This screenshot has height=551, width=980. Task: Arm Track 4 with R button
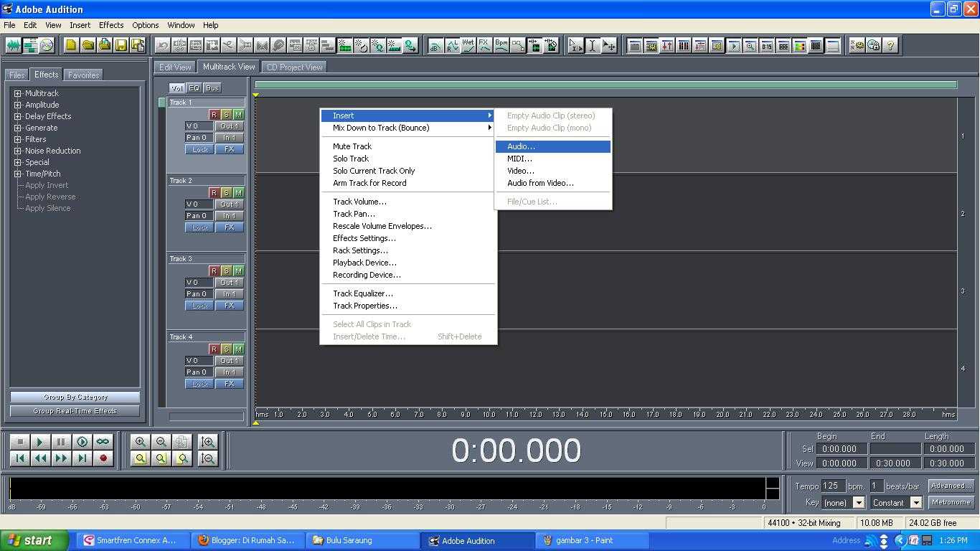[x=214, y=349]
